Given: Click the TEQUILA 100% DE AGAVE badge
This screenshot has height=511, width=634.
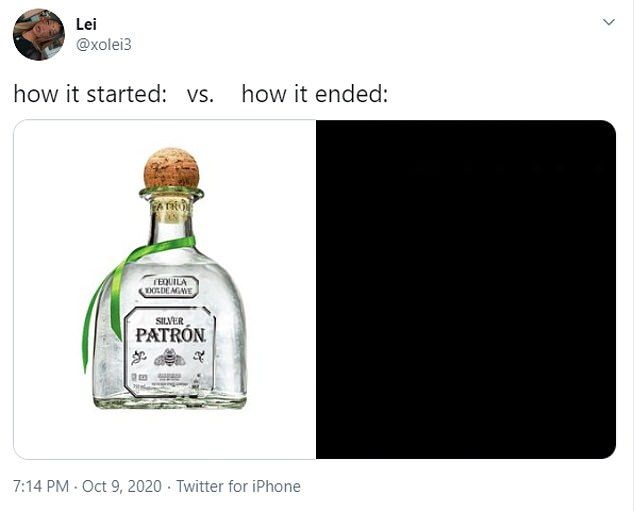Looking at the screenshot, I should point(169,287).
